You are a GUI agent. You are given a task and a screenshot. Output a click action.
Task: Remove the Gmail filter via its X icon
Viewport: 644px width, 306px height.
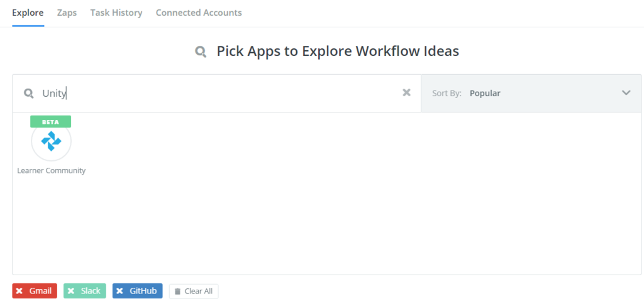click(19, 291)
